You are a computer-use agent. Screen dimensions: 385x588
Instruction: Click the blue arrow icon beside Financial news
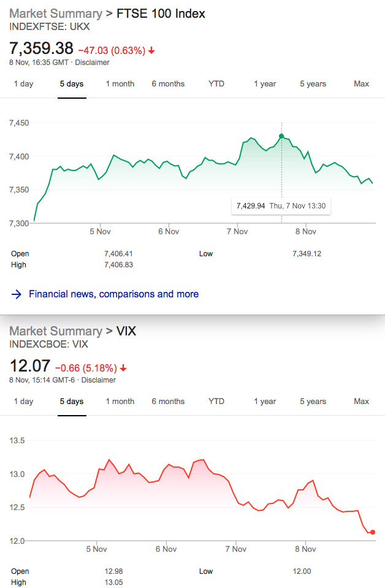17,294
